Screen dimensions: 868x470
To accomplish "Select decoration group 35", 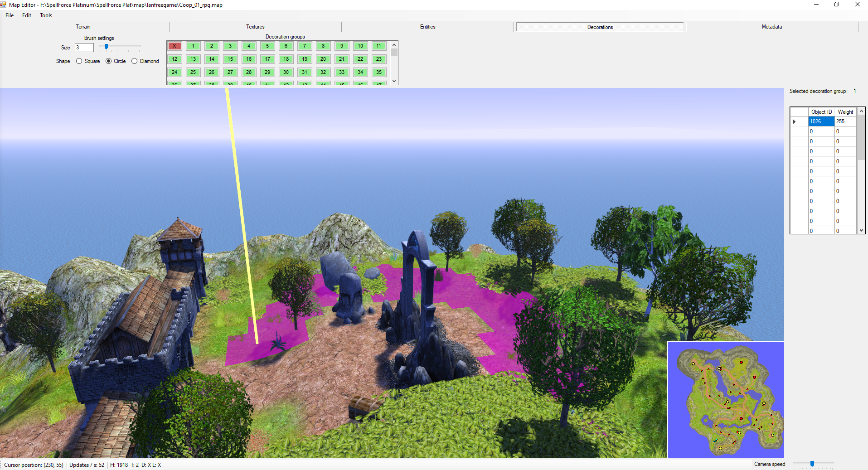I will pos(379,72).
